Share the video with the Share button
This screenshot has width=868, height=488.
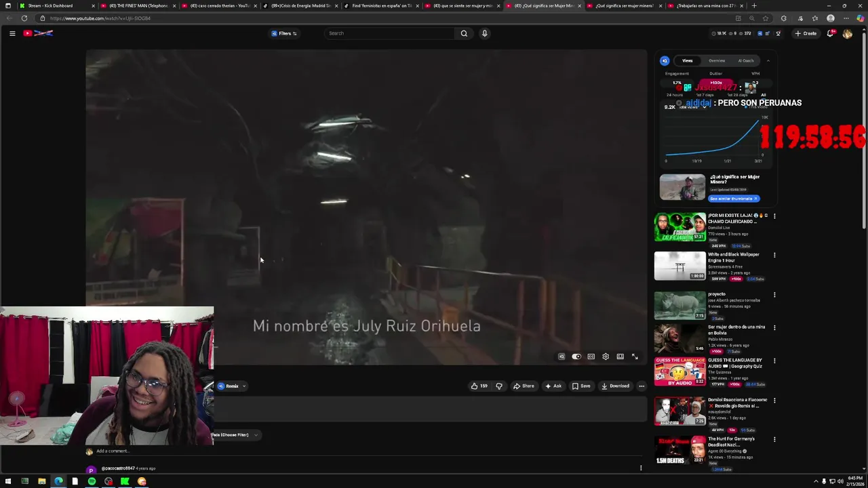click(524, 386)
